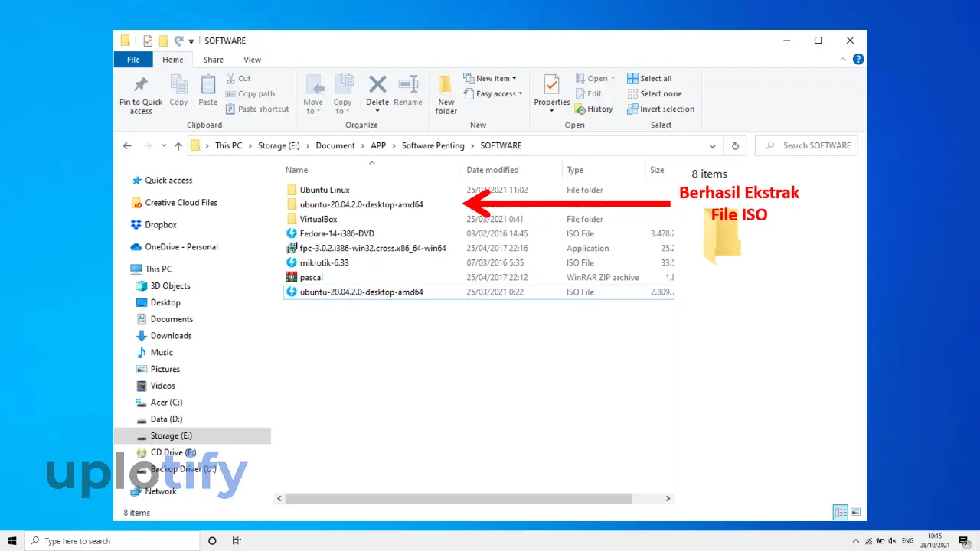Select the fpc-3.0.2 application file
This screenshot has width=980, height=551.
(373, 248)
